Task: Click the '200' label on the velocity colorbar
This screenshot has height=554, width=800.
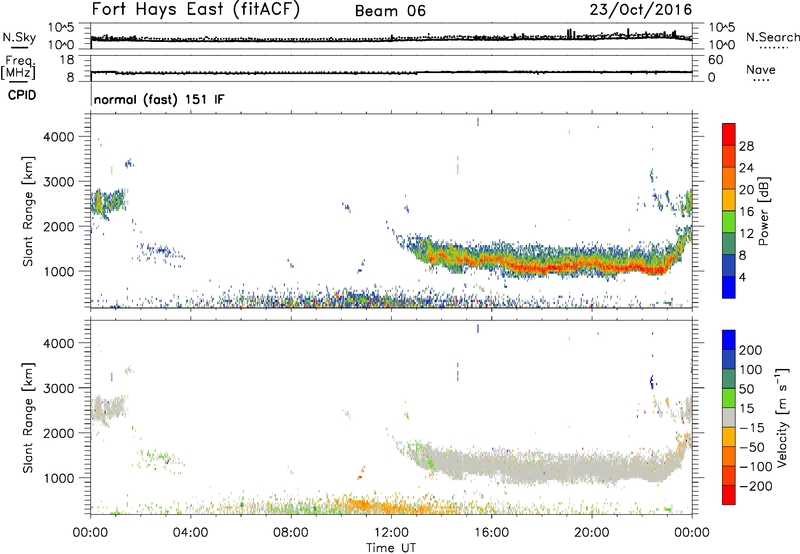Action: click(x=751, y=350)
